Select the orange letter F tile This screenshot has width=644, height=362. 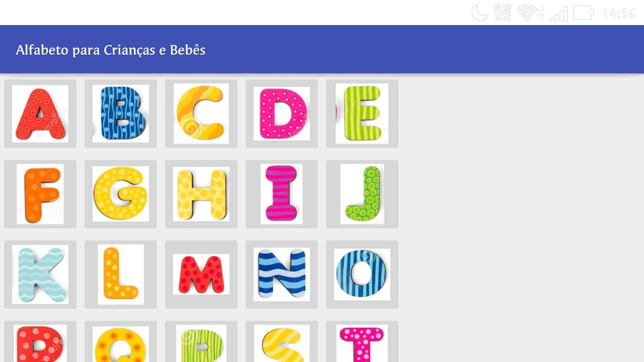(x=40, y=194)
